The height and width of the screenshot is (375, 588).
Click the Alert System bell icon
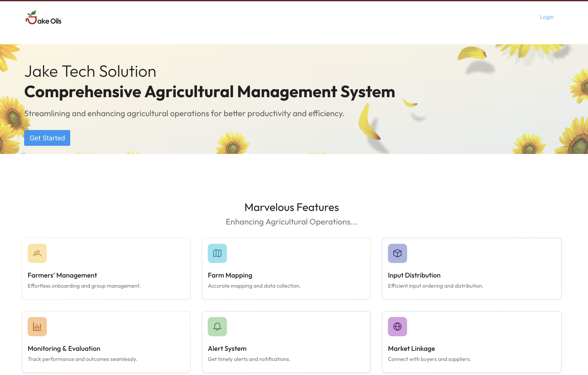[217, 327]
